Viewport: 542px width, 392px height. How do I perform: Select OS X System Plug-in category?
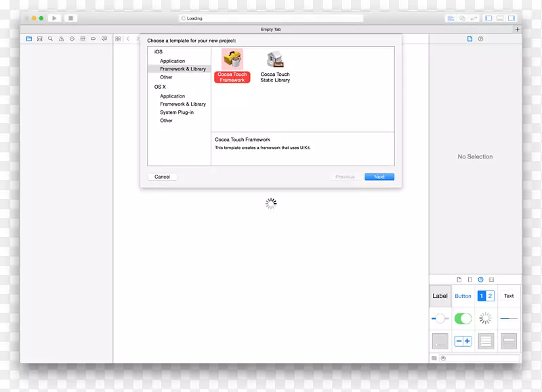[x=177, y=112]
